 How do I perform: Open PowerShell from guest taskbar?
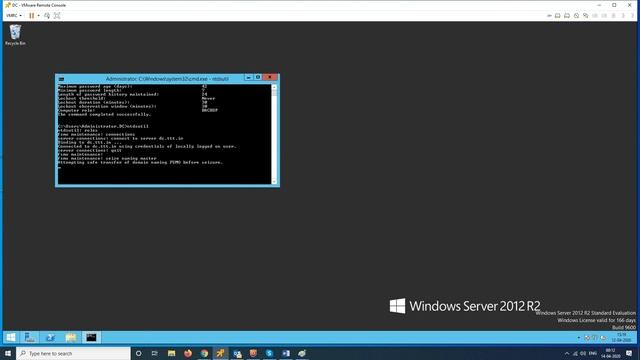50,337
